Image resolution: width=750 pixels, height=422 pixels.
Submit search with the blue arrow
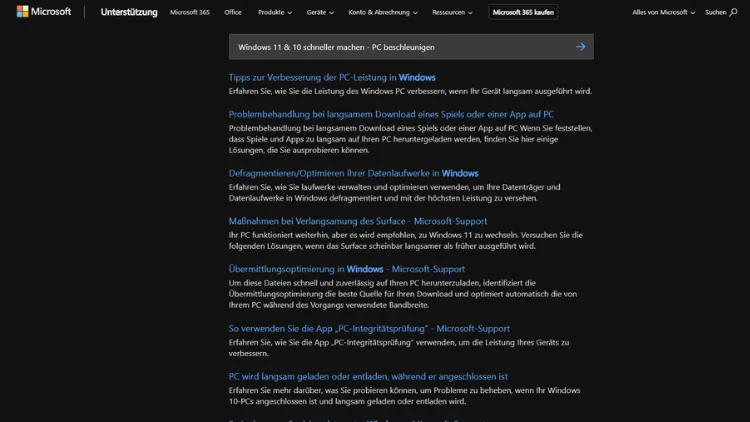tap(580, 47)
